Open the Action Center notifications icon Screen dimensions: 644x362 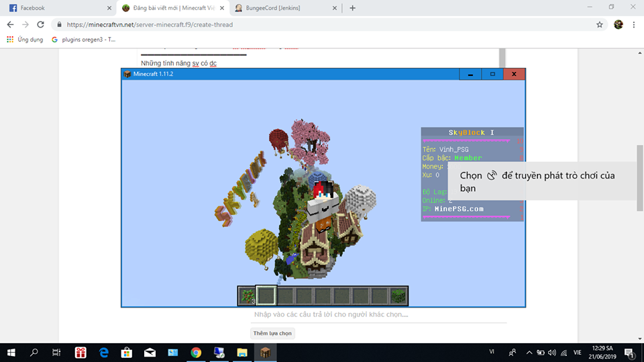(629, 353)
